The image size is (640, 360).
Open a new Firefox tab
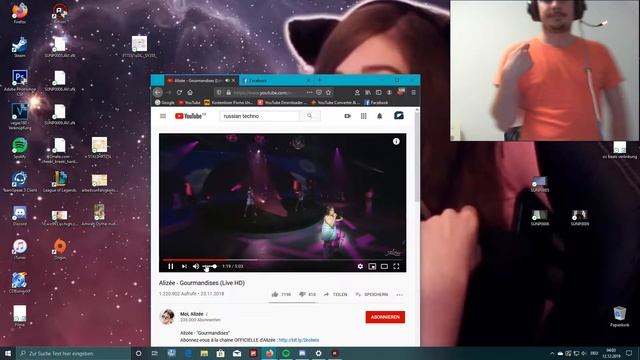tap(320, 80)
